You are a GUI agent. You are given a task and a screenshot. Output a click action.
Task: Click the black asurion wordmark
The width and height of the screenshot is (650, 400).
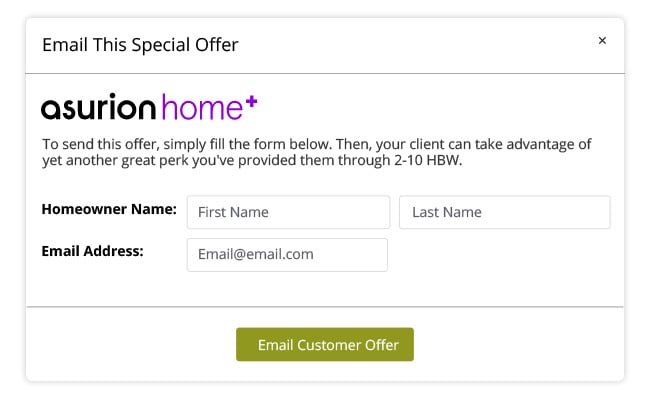(98, 107)
